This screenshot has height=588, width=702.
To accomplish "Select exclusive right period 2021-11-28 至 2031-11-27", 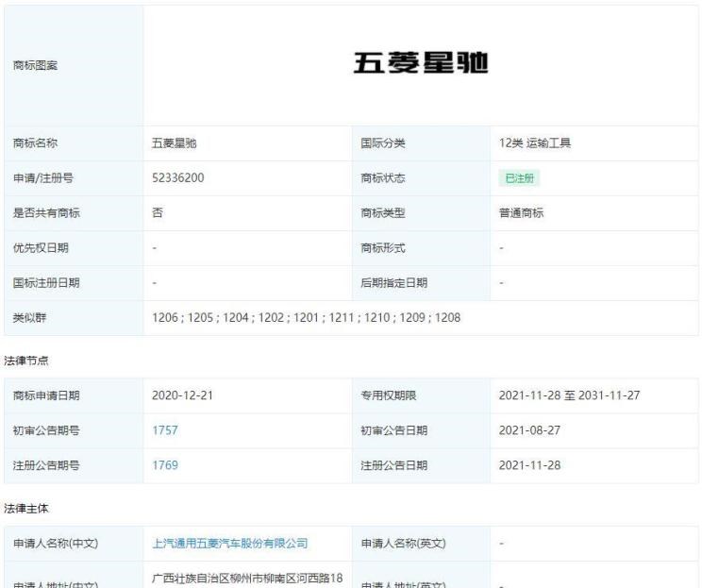I will [x=570, y=395].
